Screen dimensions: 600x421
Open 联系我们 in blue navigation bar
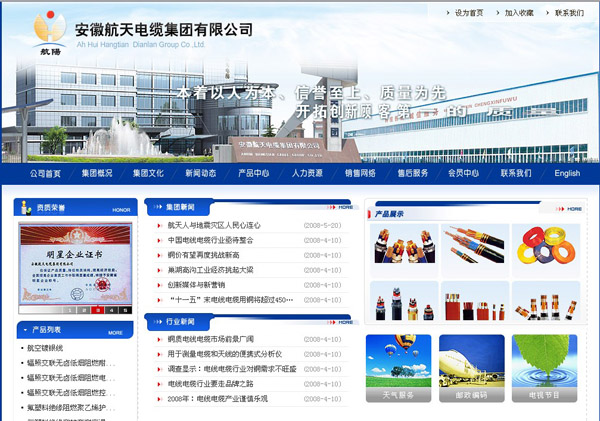click(516, 173)
